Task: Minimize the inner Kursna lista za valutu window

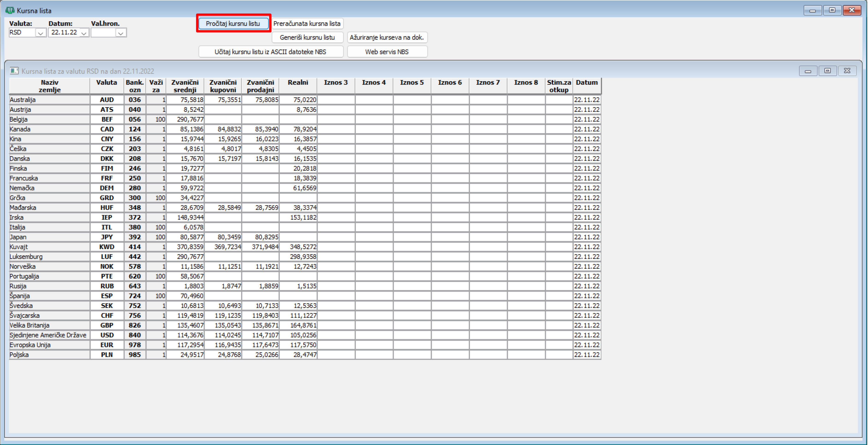Action: click(x=808, y=71)
